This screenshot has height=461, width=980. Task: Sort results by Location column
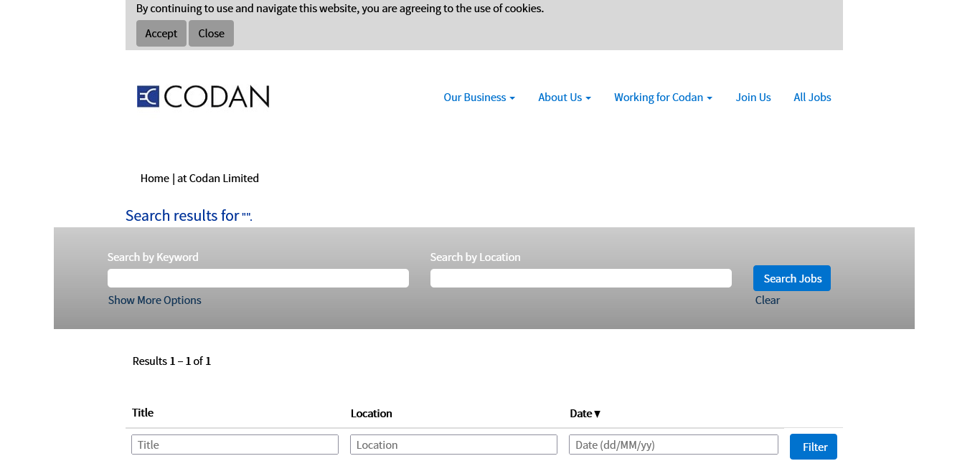tap(371, 414)
